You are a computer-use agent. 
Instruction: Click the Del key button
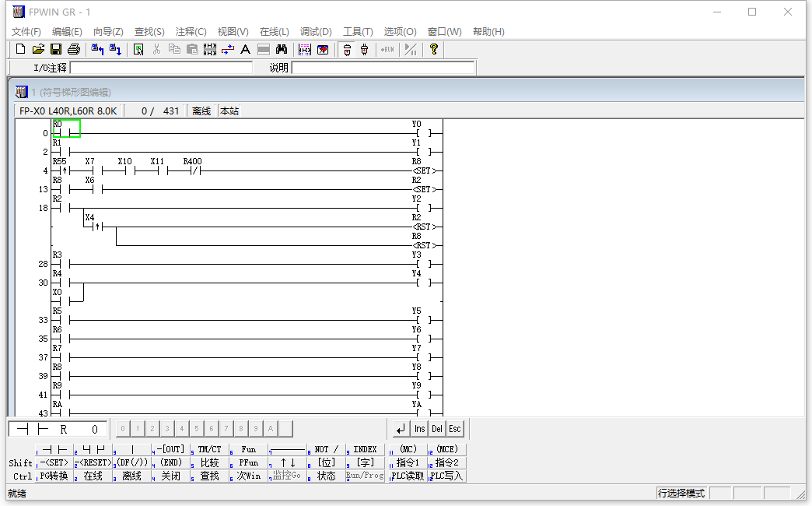pos(437,429)
